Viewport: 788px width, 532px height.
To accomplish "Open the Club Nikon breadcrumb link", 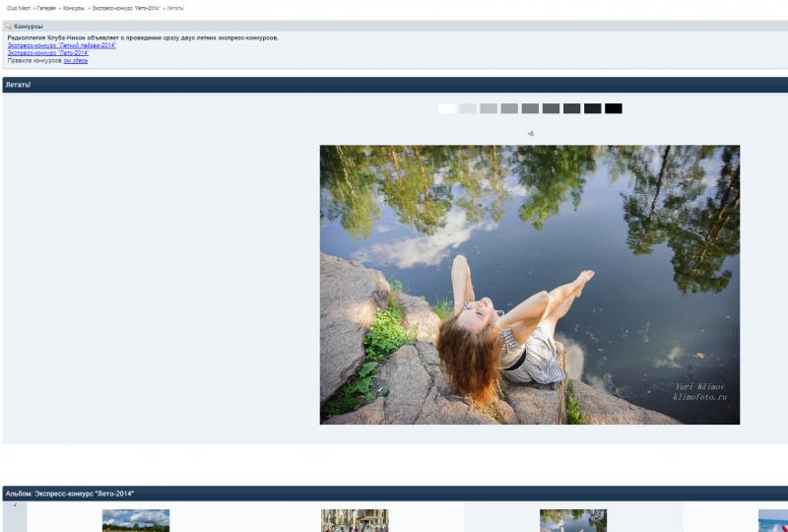I will [x=19, y=9].
